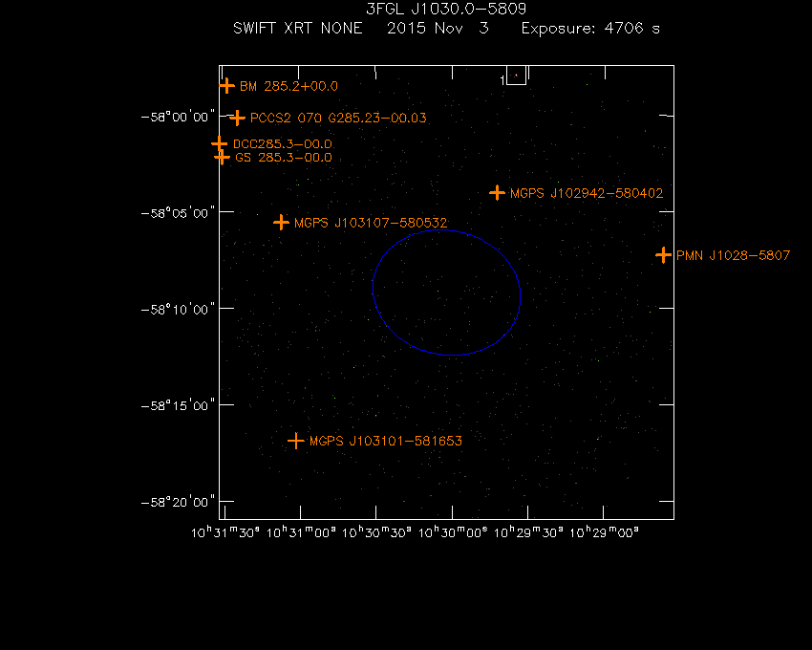Viewport: 812px width, 650px height.
Task: Click the small white box source marker 1
Action: [516, 76]
